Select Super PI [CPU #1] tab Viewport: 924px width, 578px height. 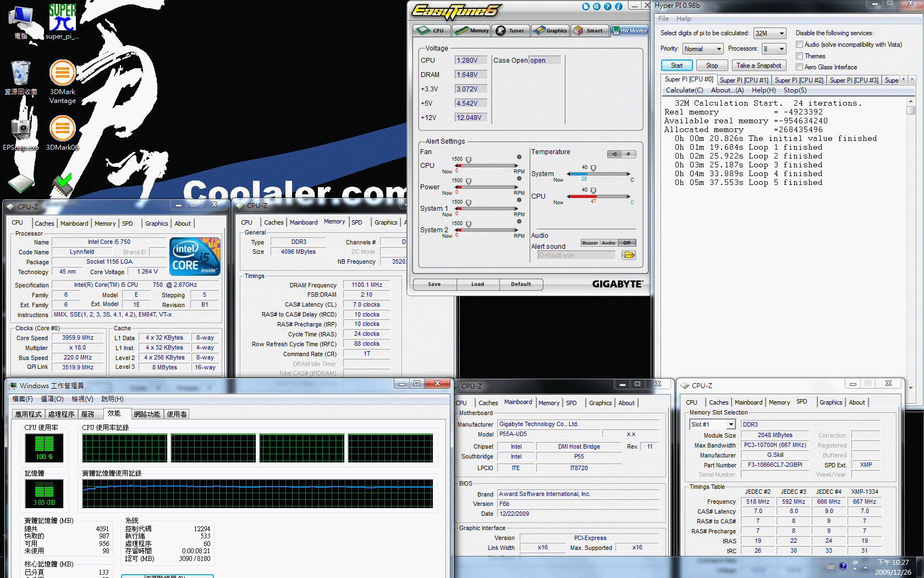tap(744, 80)
